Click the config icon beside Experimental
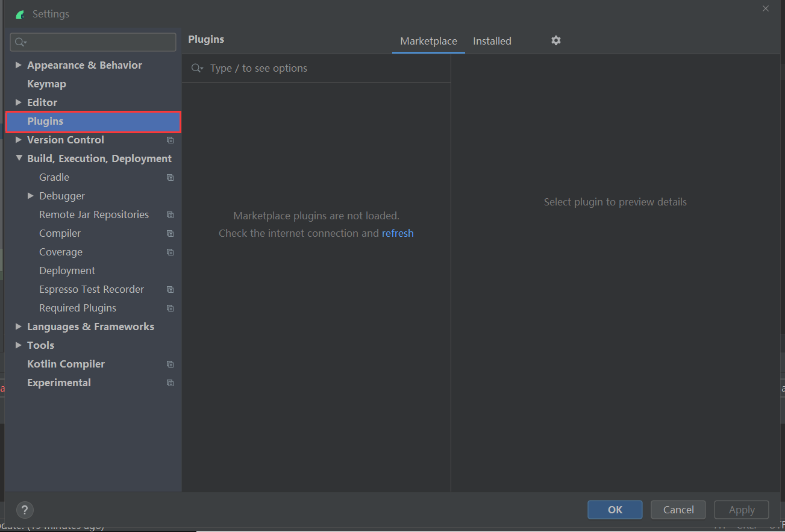 [170, 383]
